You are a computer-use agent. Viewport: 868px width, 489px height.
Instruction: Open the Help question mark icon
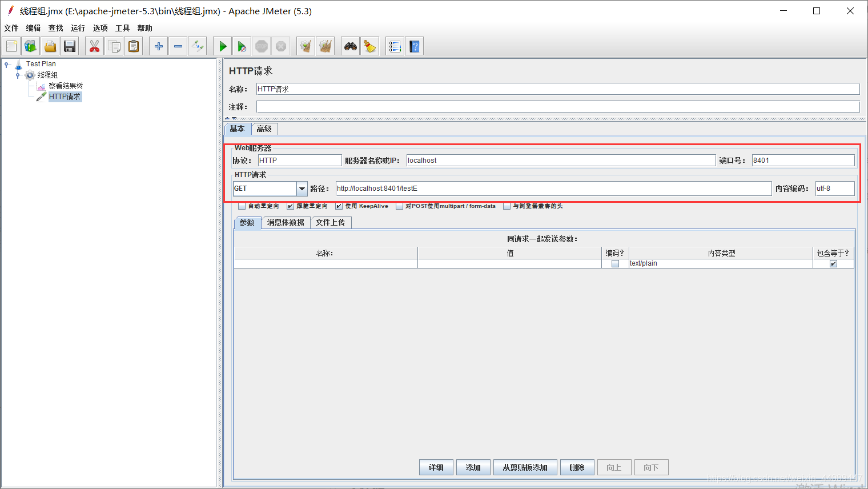pos(415,46)
